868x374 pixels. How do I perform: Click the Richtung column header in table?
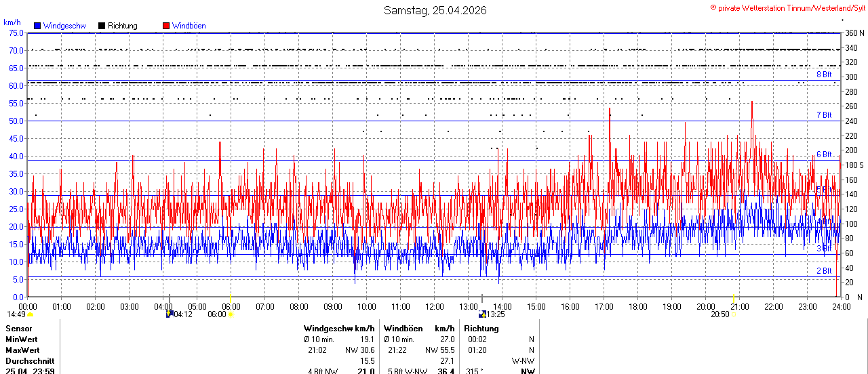coord(481,329)
